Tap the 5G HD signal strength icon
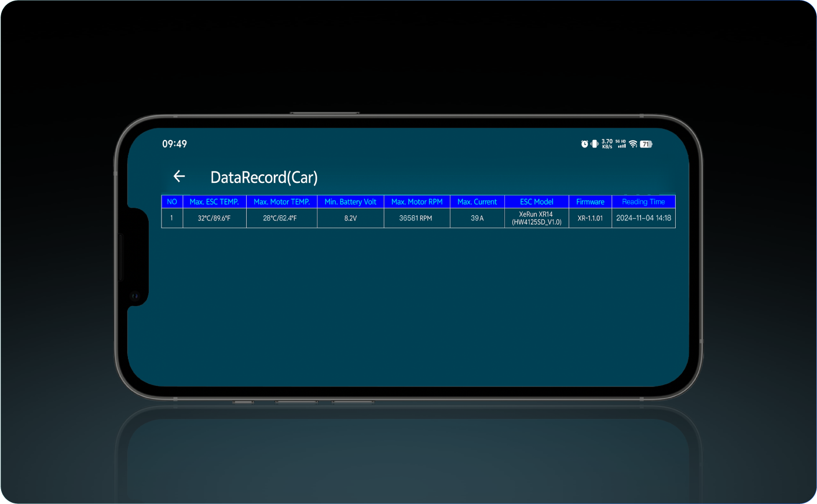The width and height of the screenshot is (817, 504). pos(621,144)
